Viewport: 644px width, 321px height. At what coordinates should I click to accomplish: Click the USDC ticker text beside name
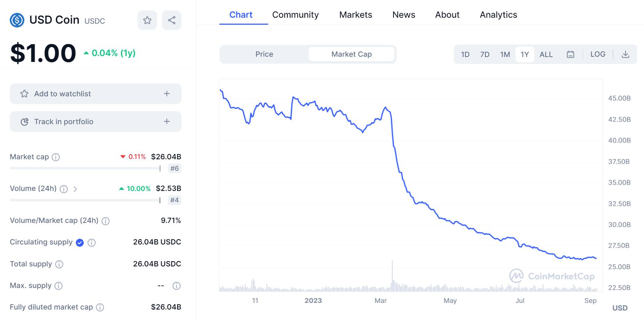click(95, 21)
